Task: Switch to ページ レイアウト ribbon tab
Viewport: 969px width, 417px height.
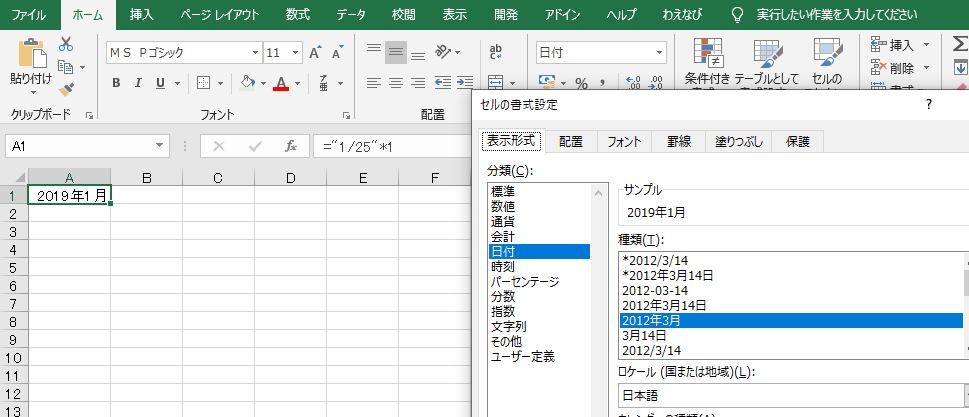Action: click(x=220, y=15)
